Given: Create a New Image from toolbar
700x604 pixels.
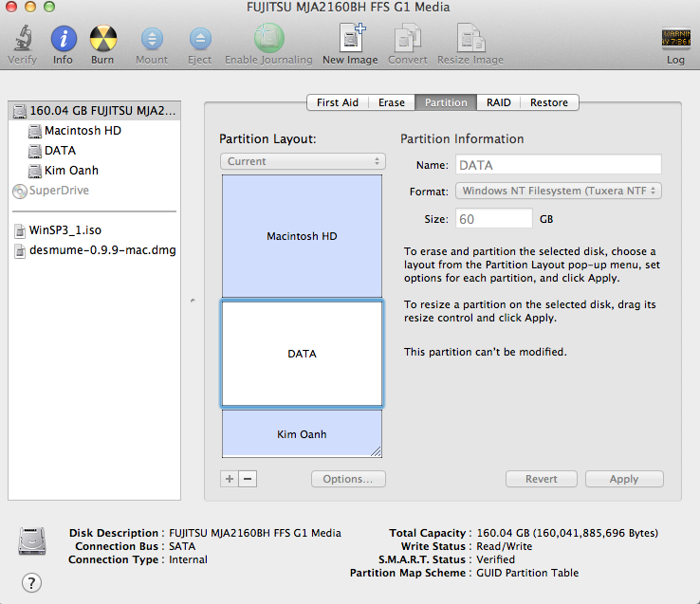Looking at the screenshot, I should point(351,38).
